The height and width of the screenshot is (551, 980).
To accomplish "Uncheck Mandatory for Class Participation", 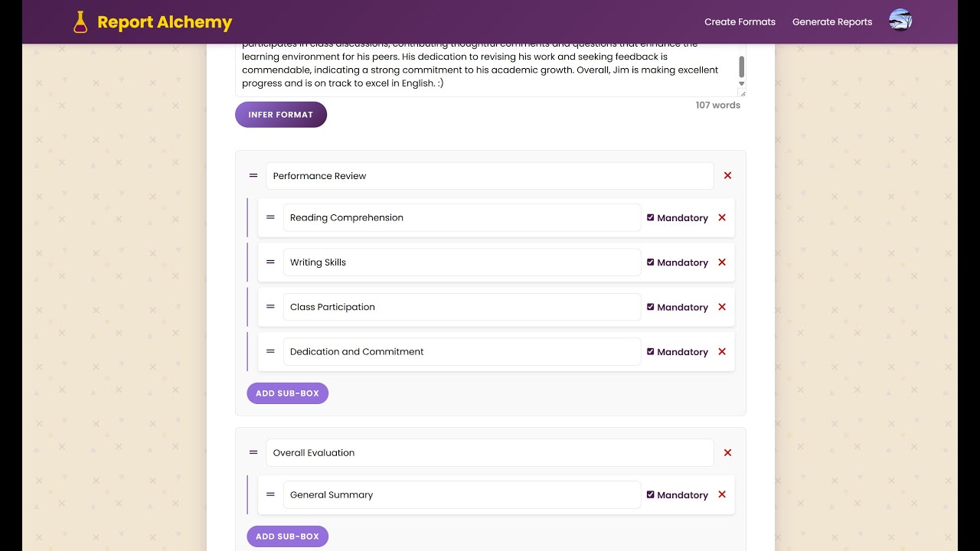I will point(650,307).
